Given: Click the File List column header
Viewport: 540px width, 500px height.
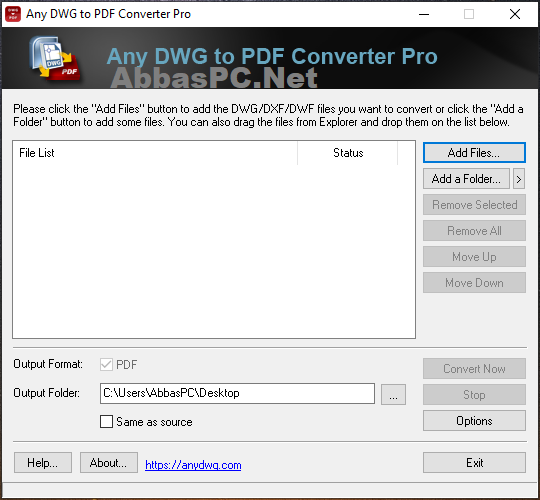Looking at the screenshot, I should click(x=155, y=153).
